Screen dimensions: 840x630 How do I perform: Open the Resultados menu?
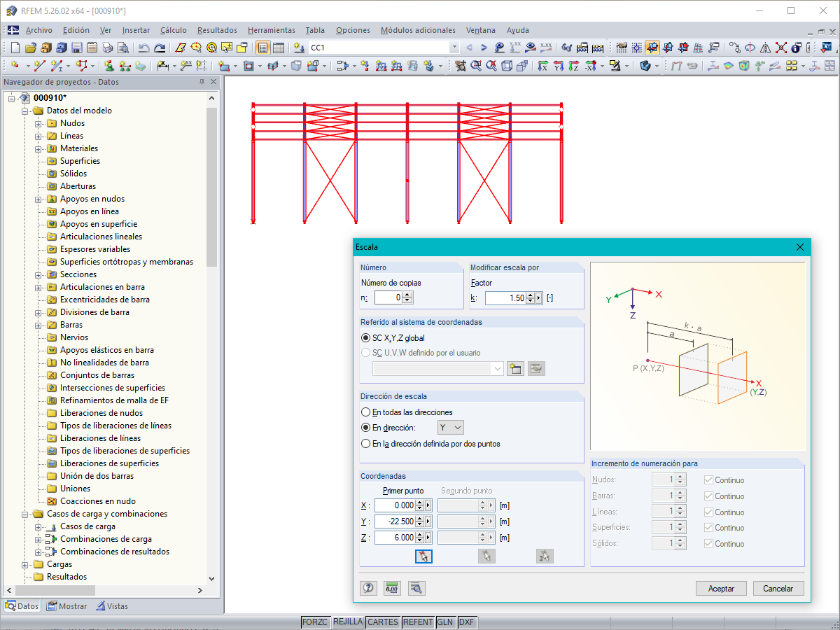(217, 30)
